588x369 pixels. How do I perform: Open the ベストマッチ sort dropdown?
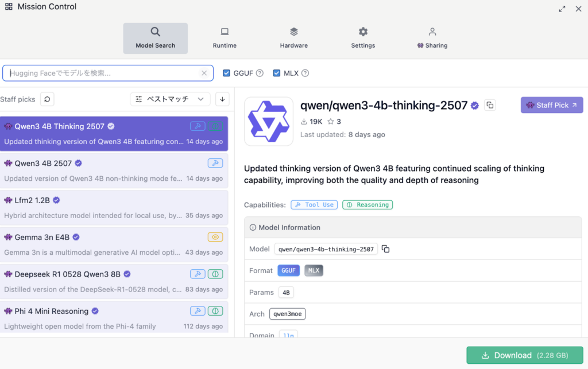click(x=170, y=99)
